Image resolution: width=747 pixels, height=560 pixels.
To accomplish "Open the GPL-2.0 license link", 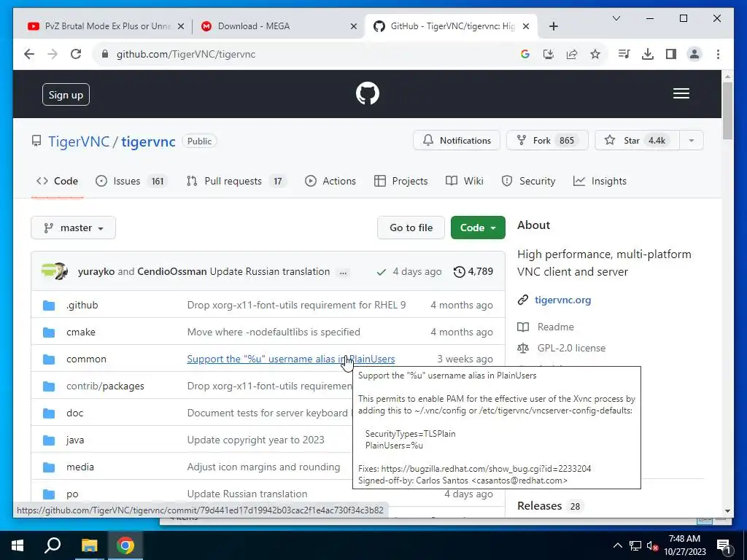I will click(571, 348).
